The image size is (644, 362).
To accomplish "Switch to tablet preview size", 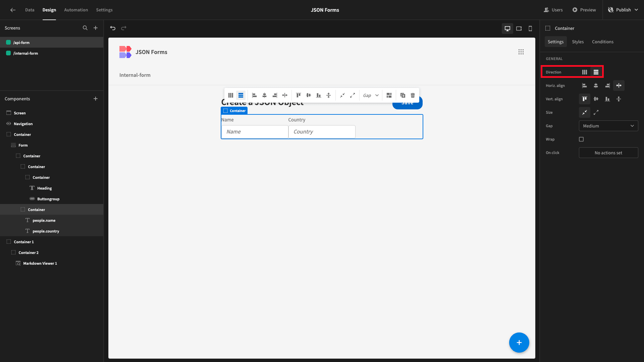I will click(519, 29).
